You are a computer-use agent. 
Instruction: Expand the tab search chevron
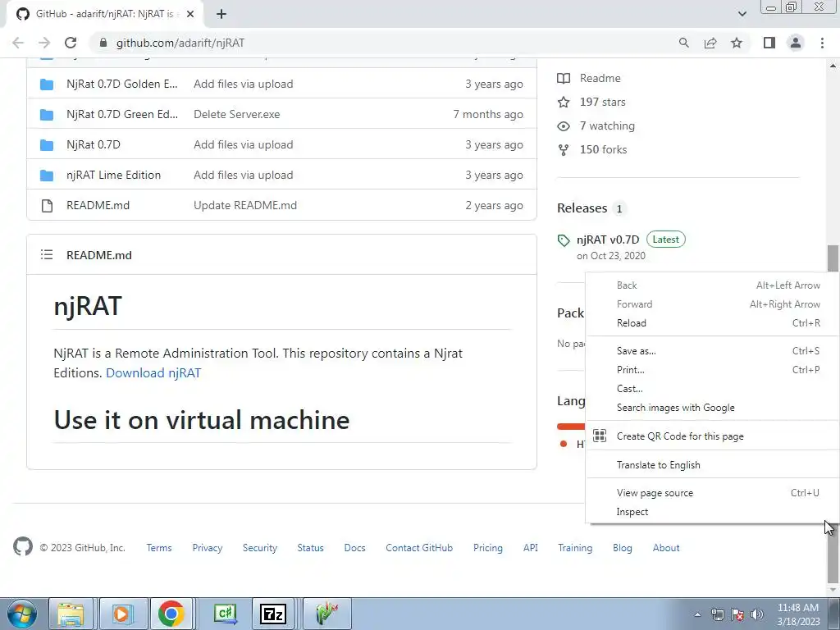pos(742,14)
